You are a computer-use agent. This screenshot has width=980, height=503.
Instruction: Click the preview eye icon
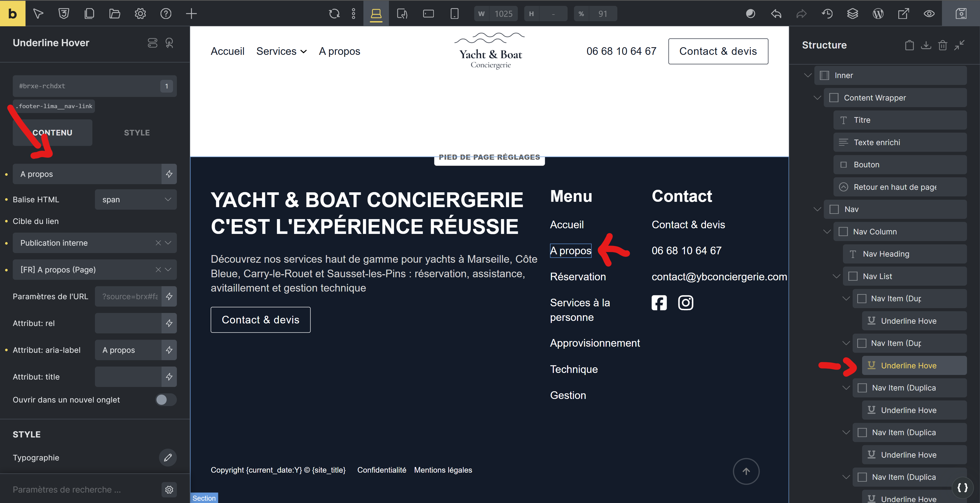[929, 14]
